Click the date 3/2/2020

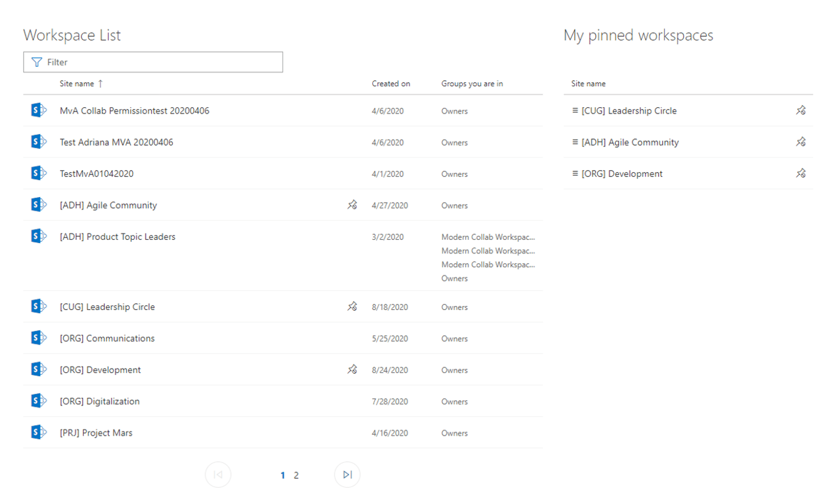[x=388, y=237]
